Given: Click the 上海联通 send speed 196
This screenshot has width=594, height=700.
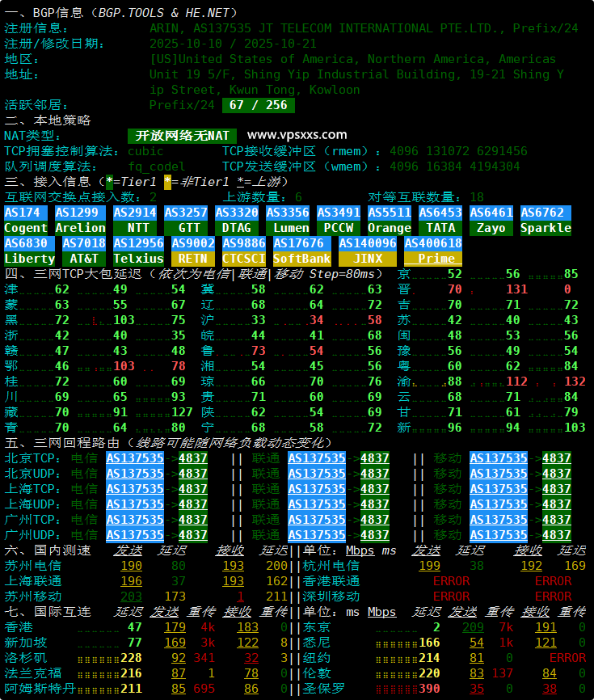Looking at the screenshot, I should tap(131, 581).
